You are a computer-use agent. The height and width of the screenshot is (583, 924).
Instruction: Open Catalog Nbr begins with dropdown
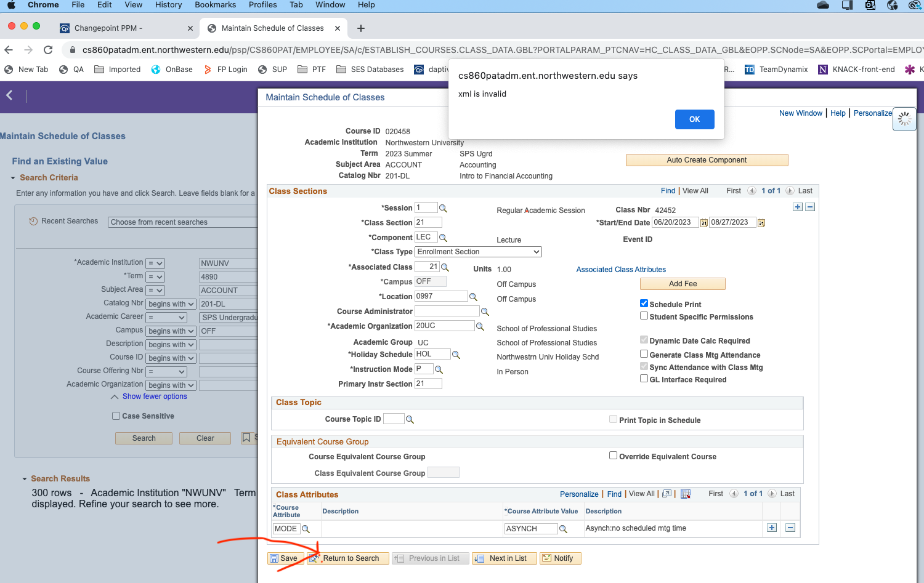point(171,304)
